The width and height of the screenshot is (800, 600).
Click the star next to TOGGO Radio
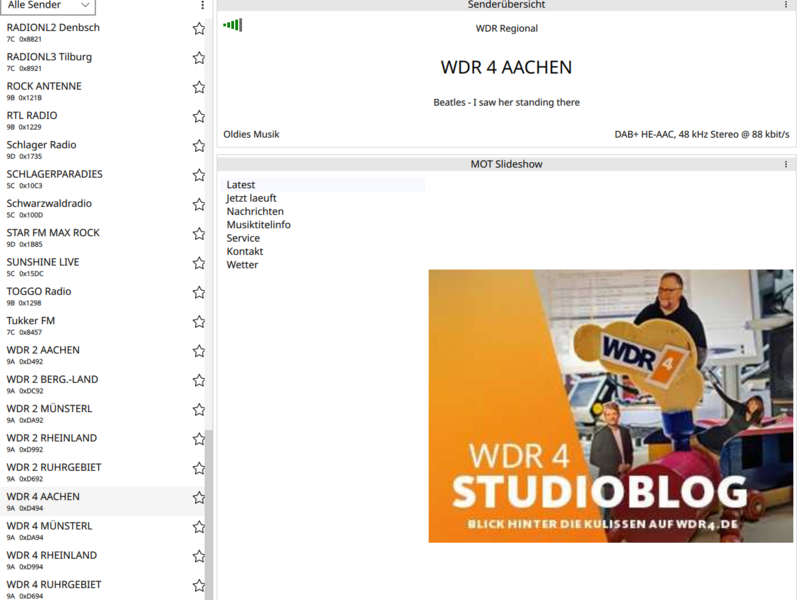(199, 293)
